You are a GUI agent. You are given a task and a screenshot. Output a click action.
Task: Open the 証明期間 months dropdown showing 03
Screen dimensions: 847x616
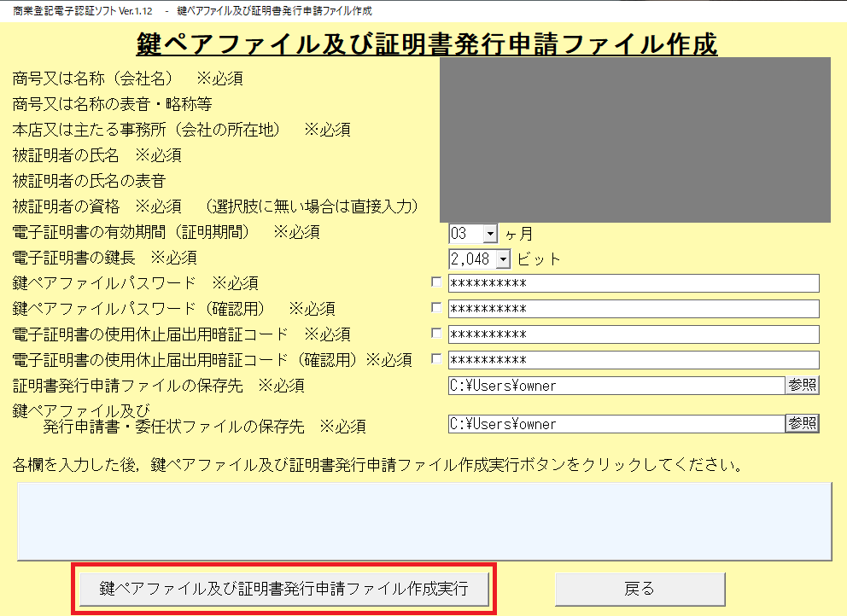[489, 233]
